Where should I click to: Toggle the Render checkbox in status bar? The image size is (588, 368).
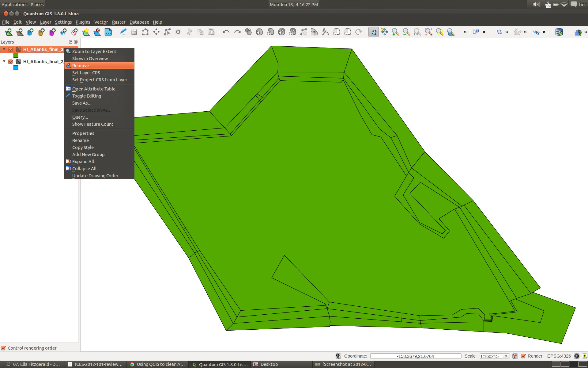point(523,356)
